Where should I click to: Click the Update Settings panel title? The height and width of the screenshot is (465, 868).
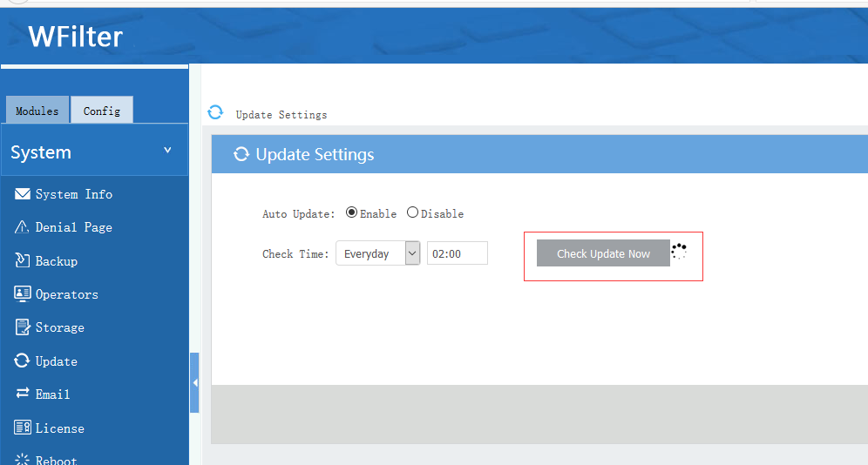coord(315,154)
